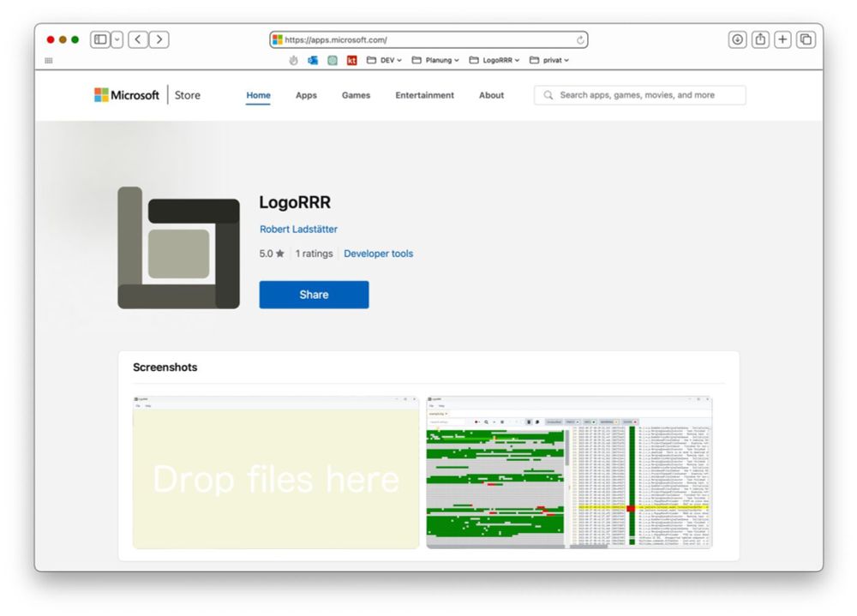The width and height of the screenshot is (857, 616).
Task: Click the 1 ratings text
Action: [315, 254]
